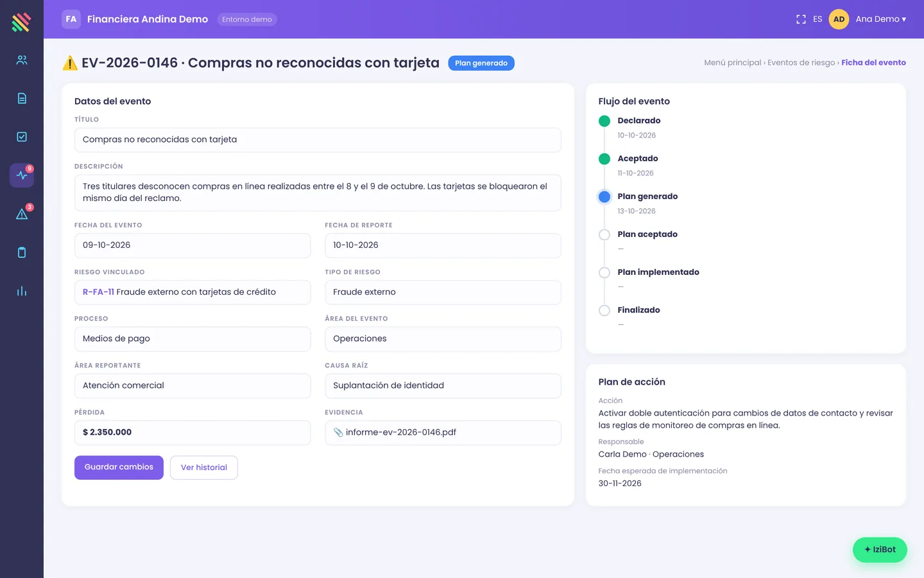The width and height of the screenshot is (924, 578).
Task: Click the Declarado step marker
Action: point(604,121)
